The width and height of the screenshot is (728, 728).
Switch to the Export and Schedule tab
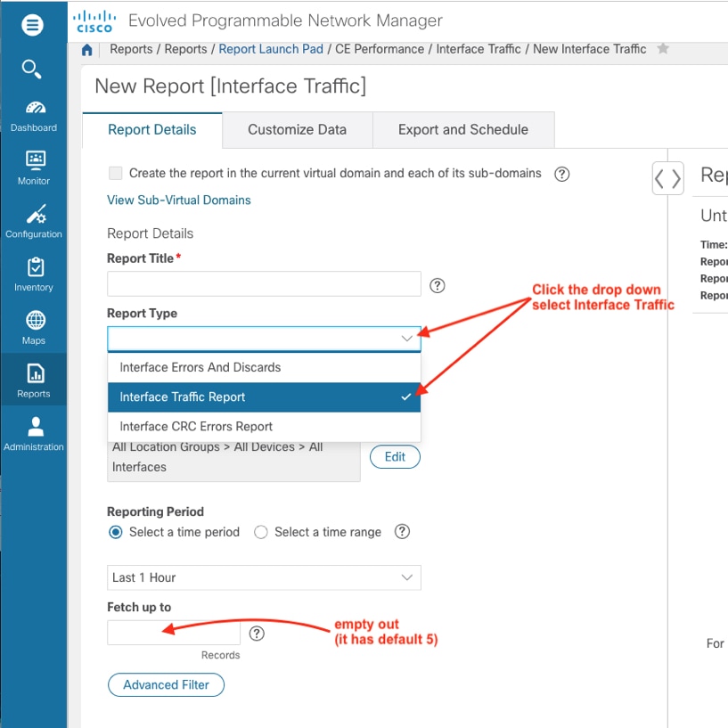(x=462, y=130)
